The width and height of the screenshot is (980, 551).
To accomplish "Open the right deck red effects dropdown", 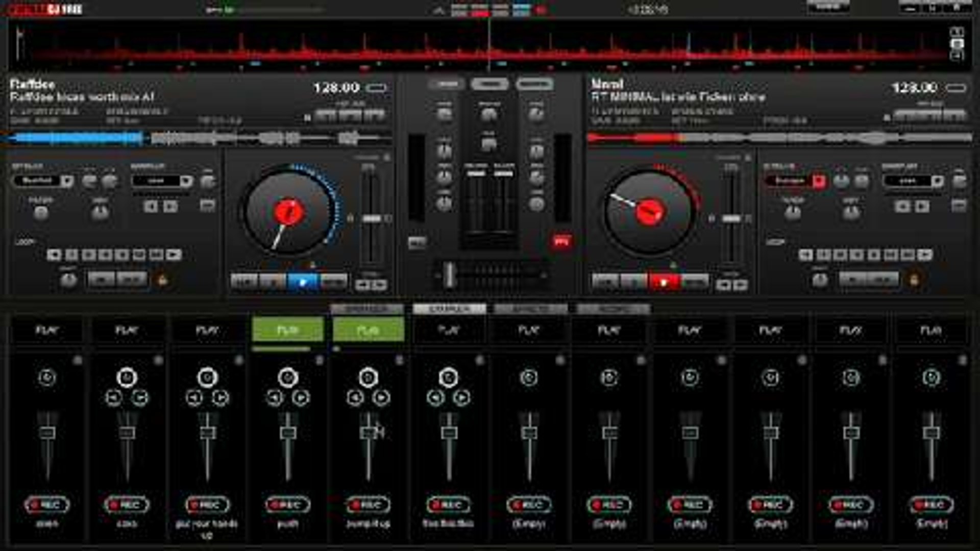I will 819,181.
